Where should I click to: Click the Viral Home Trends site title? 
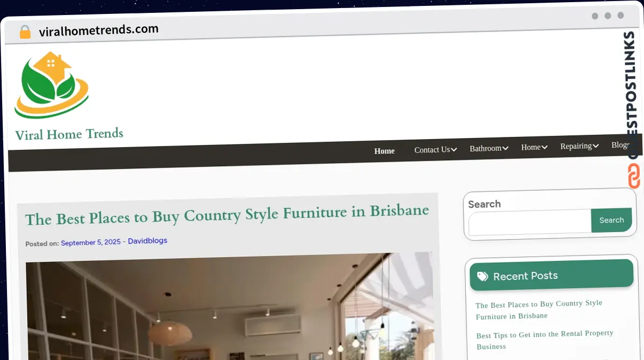click(x=69, y=134)
